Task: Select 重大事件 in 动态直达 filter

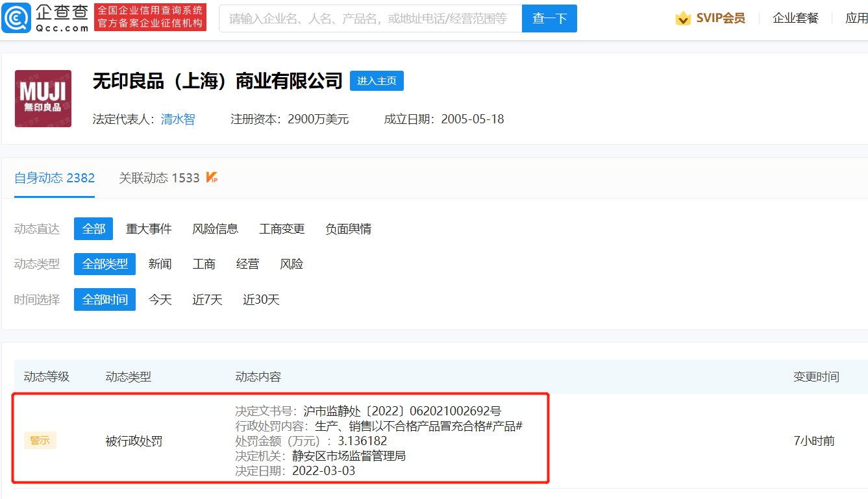Action: tap(149, 229)
